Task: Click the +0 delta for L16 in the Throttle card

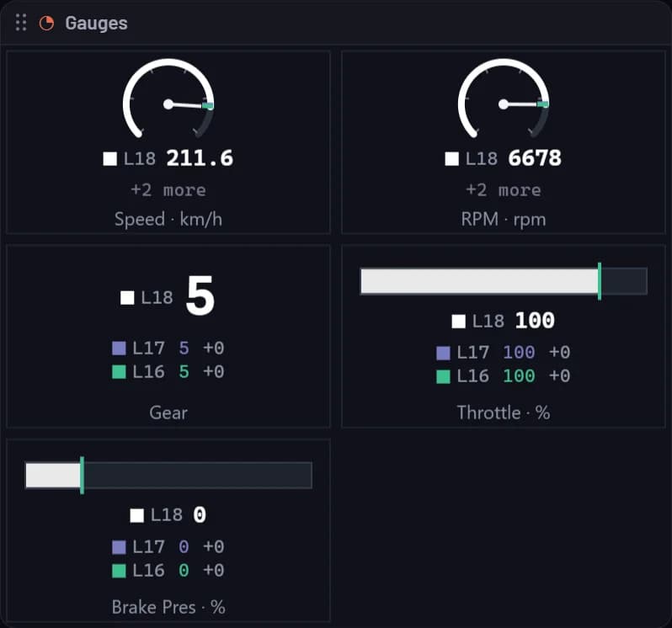Action: (x=559, y=376)
